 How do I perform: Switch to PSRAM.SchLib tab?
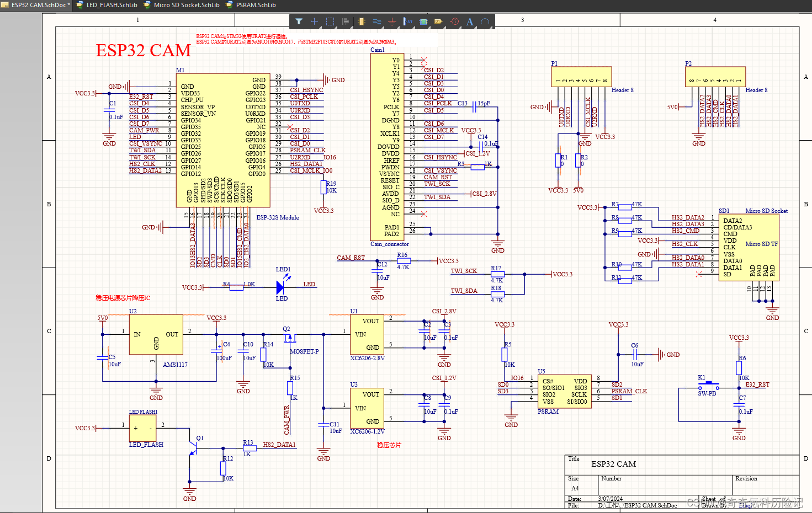coord(251,5)
